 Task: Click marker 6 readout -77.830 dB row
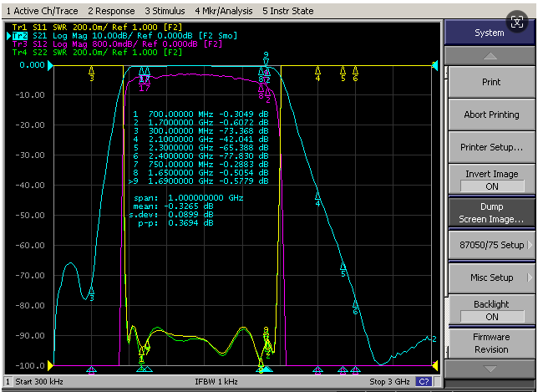(x=201, y=156)
